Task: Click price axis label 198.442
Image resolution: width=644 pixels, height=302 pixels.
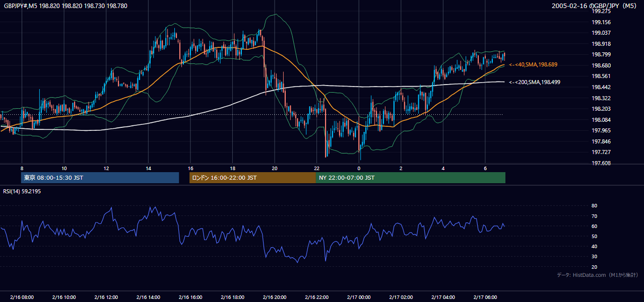Action: pos(601,87)
